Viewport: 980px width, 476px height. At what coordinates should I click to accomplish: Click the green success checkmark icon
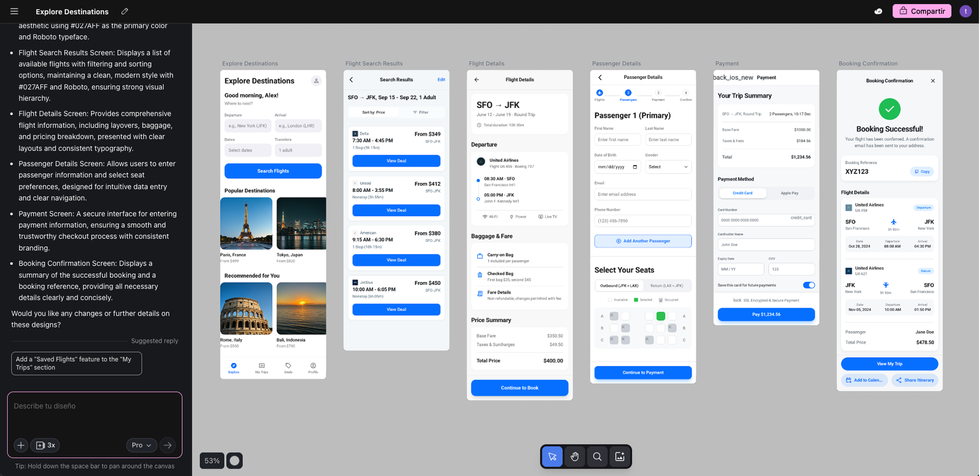coord(890,109)
